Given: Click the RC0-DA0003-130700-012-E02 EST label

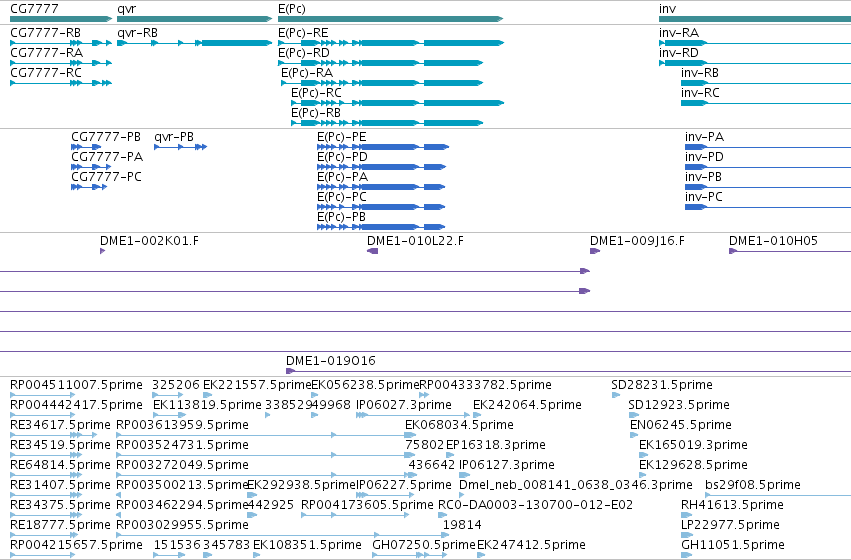Looking at the screenshot, I should pos(536,506).
